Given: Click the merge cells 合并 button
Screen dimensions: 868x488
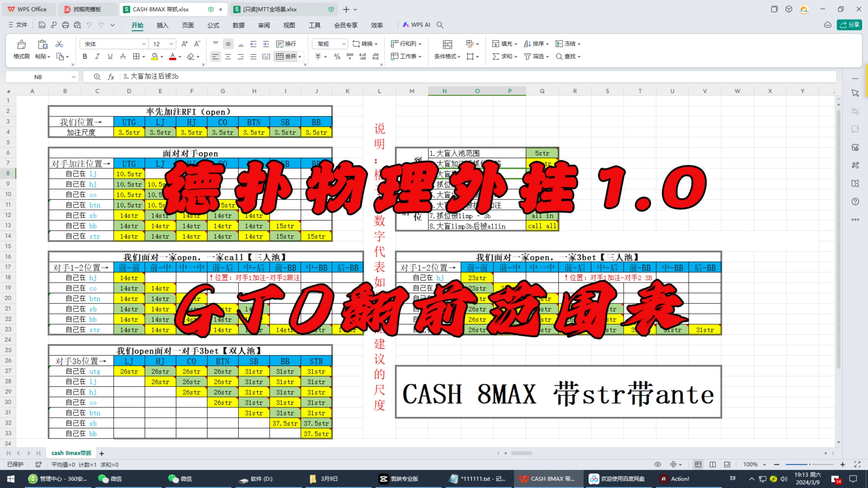Looking at the screenshot, I should click(x=286, y=56).
